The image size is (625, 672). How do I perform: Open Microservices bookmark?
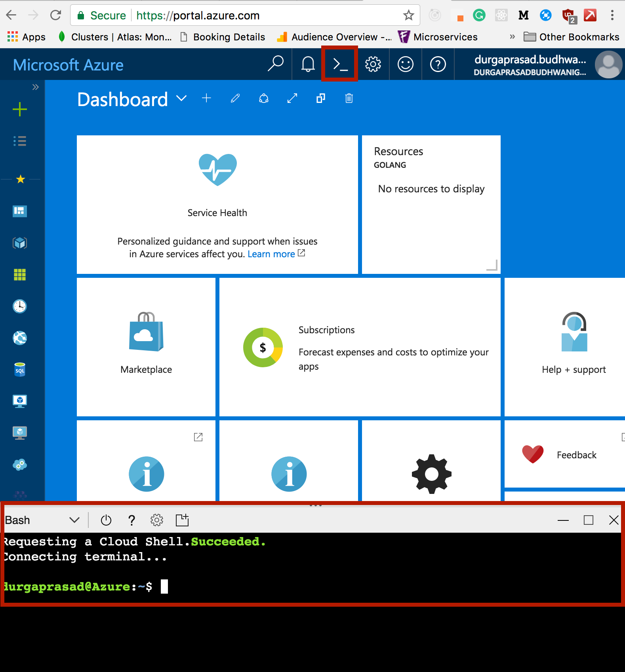tap(438, 37)
